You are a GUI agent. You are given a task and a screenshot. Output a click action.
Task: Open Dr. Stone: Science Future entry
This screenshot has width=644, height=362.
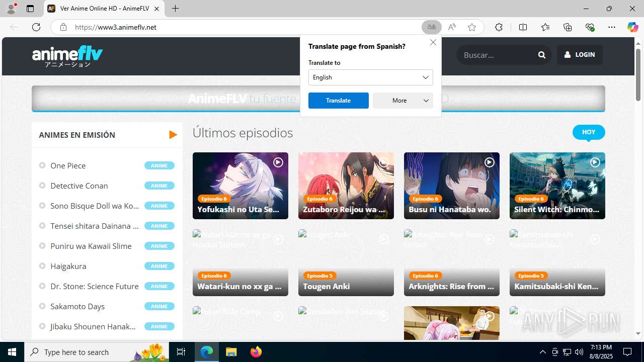(x=95, y=286)
